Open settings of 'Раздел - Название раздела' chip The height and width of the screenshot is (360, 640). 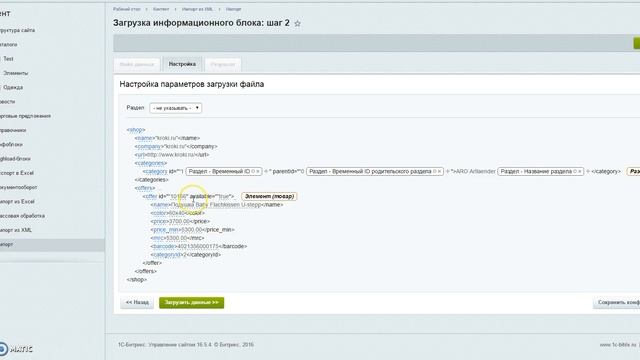(575, 171)
